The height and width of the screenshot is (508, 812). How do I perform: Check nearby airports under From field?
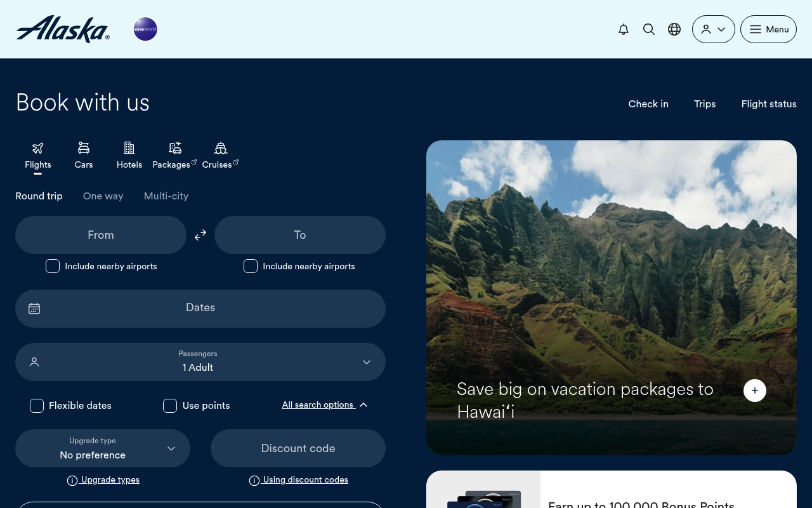53,266
